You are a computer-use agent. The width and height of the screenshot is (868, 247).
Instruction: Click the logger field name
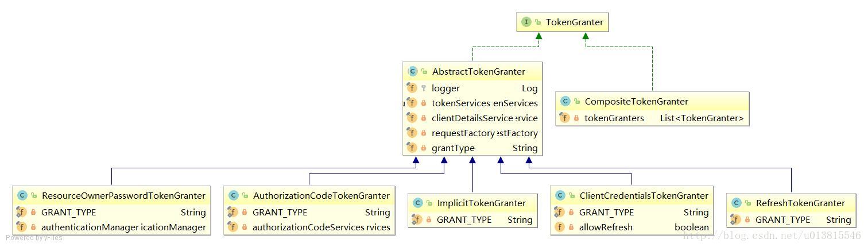click(x=446, y=88)
